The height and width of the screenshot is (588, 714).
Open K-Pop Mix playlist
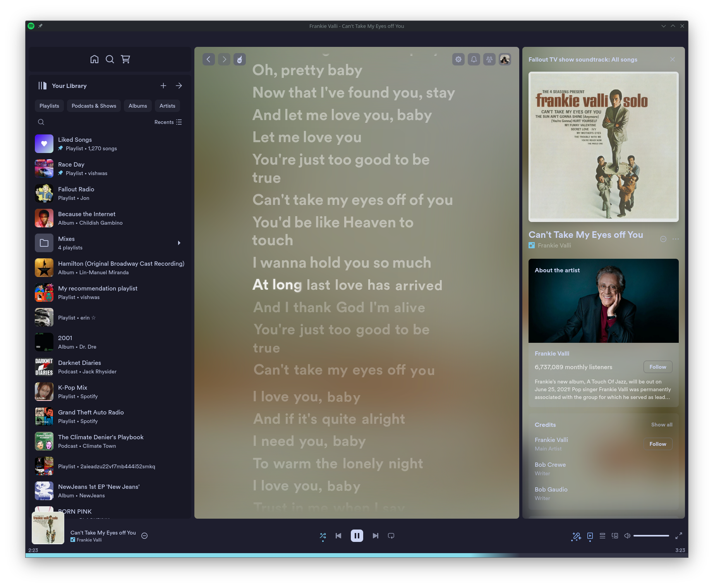click(x=110, y=392)
